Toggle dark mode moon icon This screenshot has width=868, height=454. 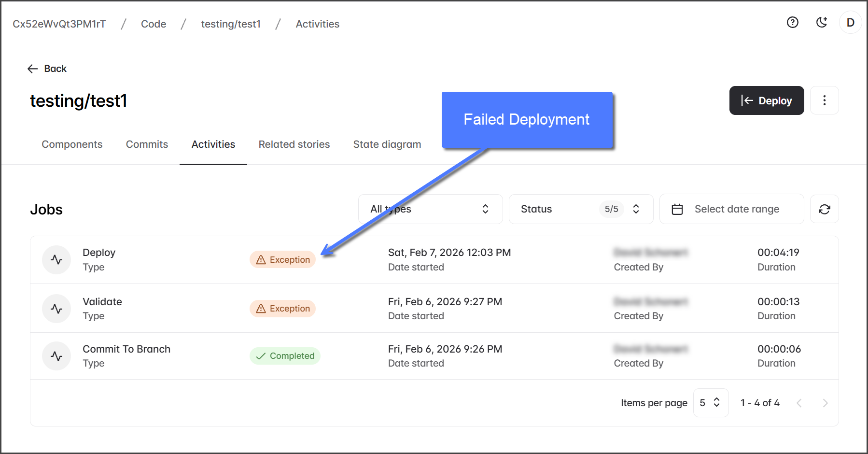(821, 23)
